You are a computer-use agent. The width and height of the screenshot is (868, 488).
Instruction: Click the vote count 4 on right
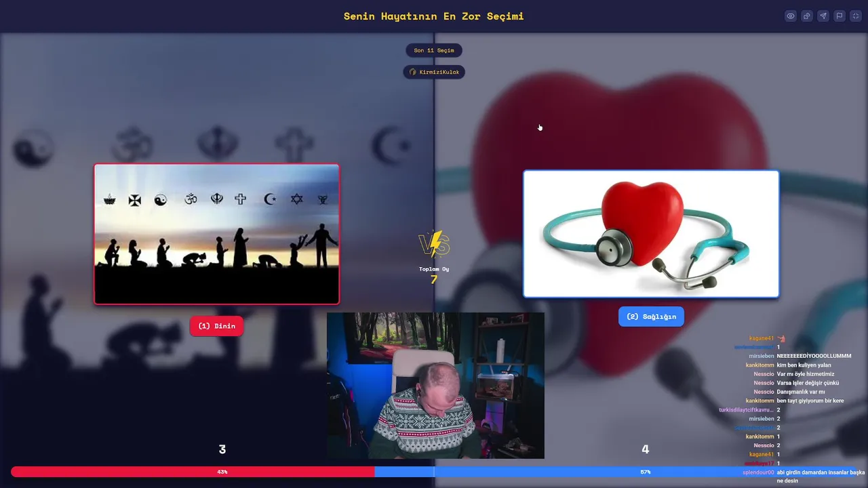[646, 449]
